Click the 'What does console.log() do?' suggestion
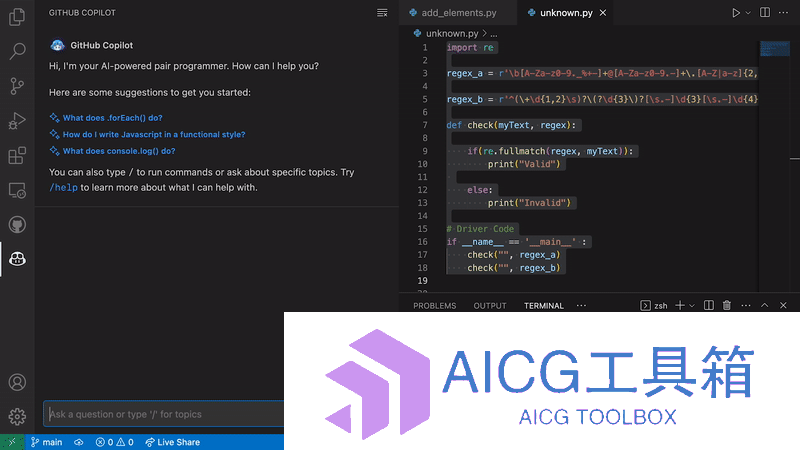The image size is (800, 450). click(x=119, y=151)
